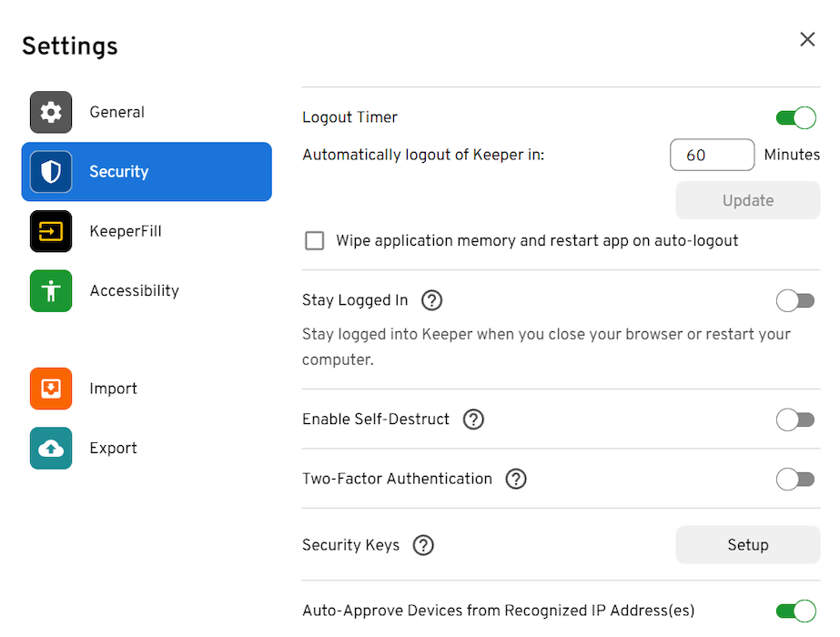Image resolution: width=840 pixels, height=637 pixels.
Task: Click the orange Import icon
Action: point(50,389)
